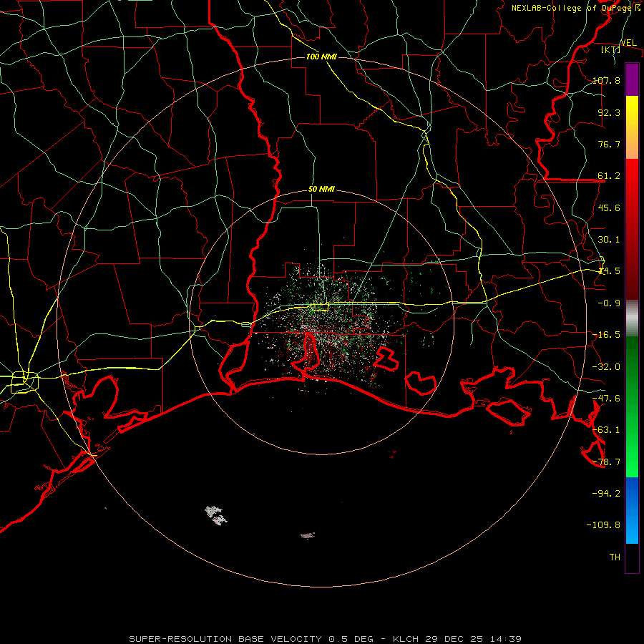This screenshot has width=644, height=644.
Task: Click the 45.6 velocity scale value
Action: 609,208
